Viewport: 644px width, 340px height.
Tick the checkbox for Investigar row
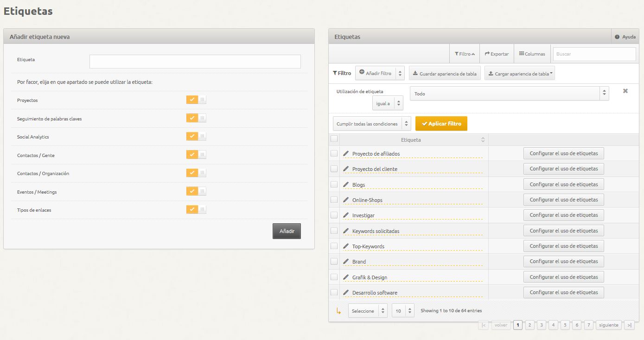334,215
